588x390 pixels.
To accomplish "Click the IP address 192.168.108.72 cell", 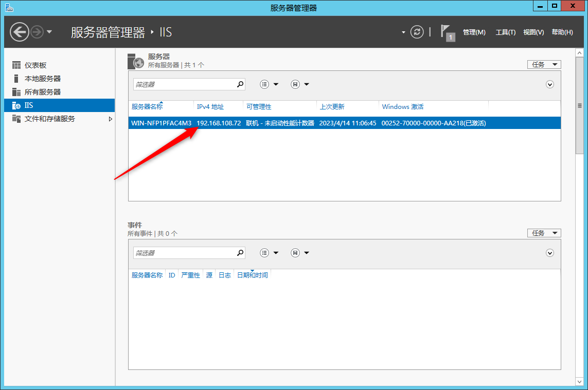I will tap(219, 123).
